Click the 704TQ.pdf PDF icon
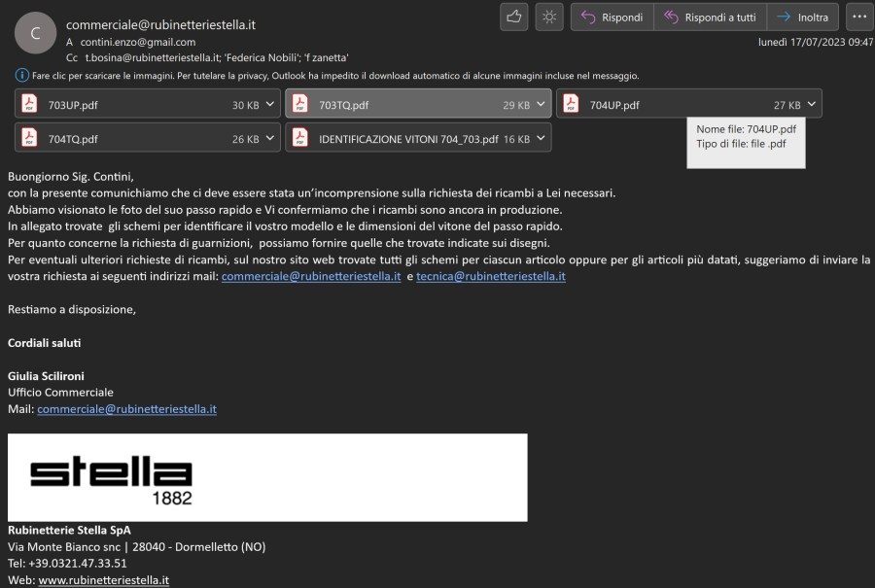The image size is (875, 588). 29,139
